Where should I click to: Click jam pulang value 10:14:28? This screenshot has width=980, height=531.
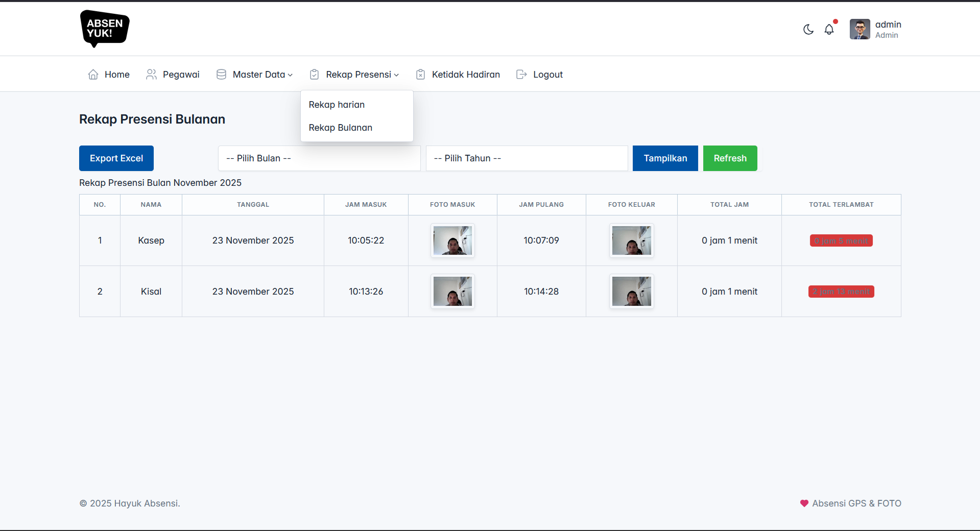(x=541, y=292)
